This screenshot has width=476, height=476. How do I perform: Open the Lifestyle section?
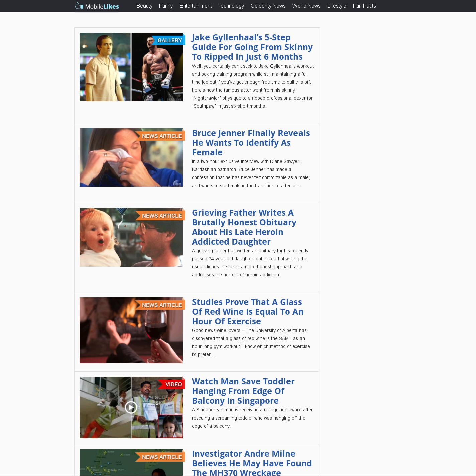pos(336,6)
